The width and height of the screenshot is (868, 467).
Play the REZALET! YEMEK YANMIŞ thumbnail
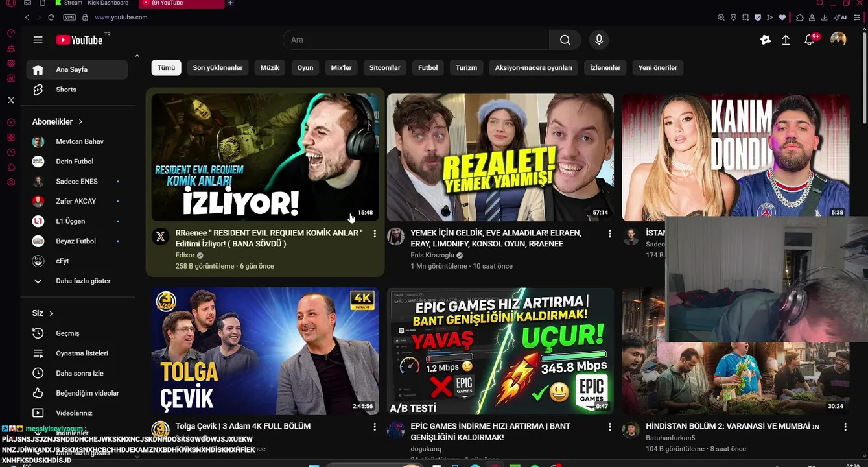tap(500, 158)
